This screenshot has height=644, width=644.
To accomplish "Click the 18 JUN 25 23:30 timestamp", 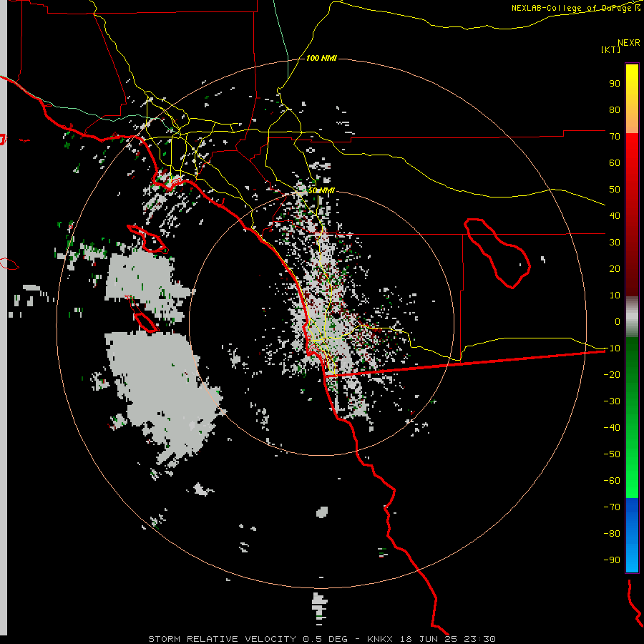I will [x=447, y=639].
